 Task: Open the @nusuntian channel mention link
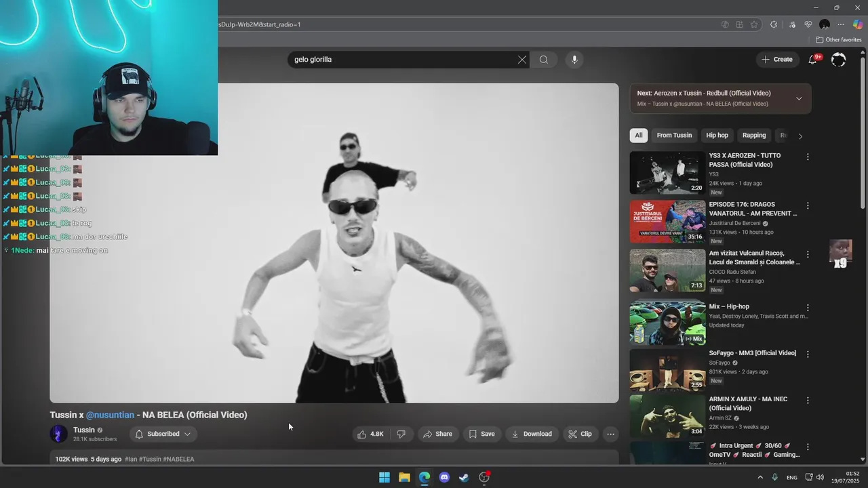[110, 415]
